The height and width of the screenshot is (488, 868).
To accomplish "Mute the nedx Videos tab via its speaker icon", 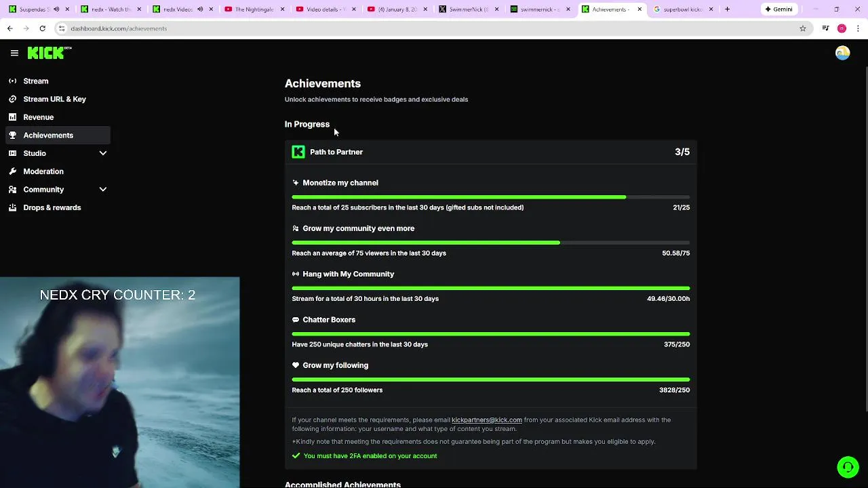I will click(200, 9).
